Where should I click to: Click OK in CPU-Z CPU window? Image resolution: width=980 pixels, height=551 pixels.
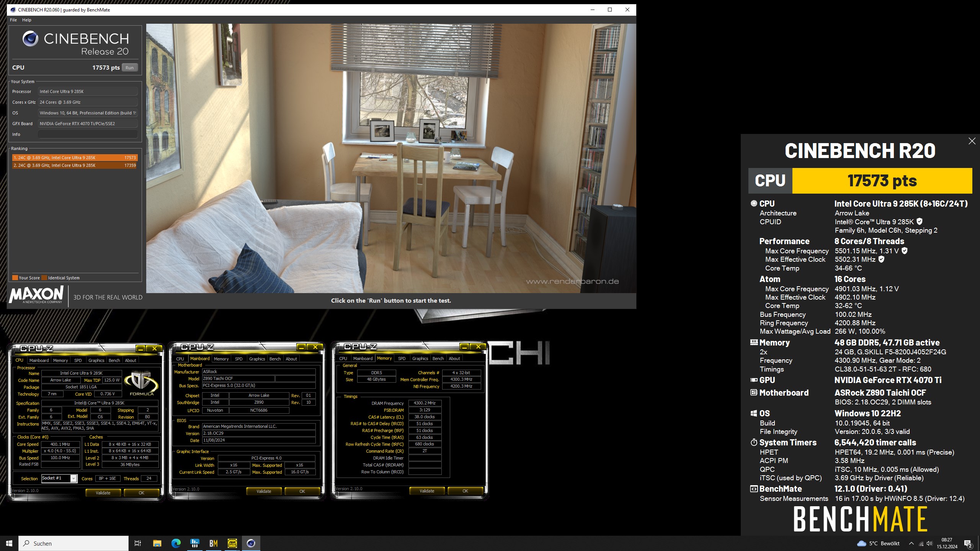141,493
